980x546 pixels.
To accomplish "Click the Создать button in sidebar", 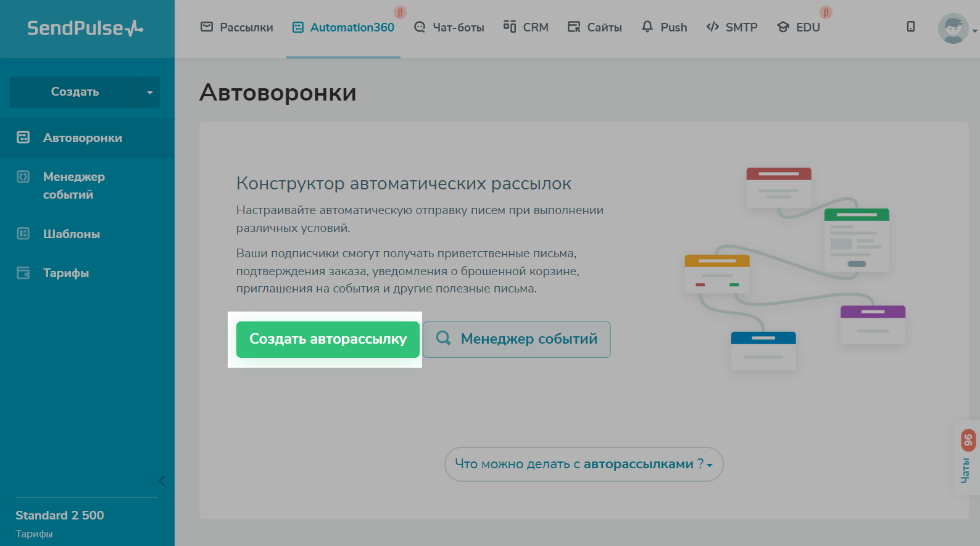I will pyautogui.click(x=75, y=92).
